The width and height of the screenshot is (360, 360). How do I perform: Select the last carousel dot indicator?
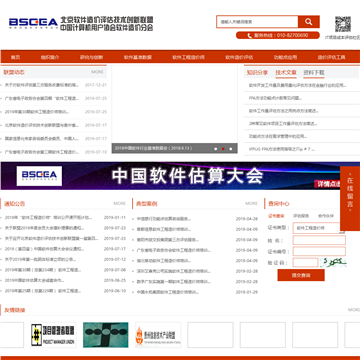point(230,149)
